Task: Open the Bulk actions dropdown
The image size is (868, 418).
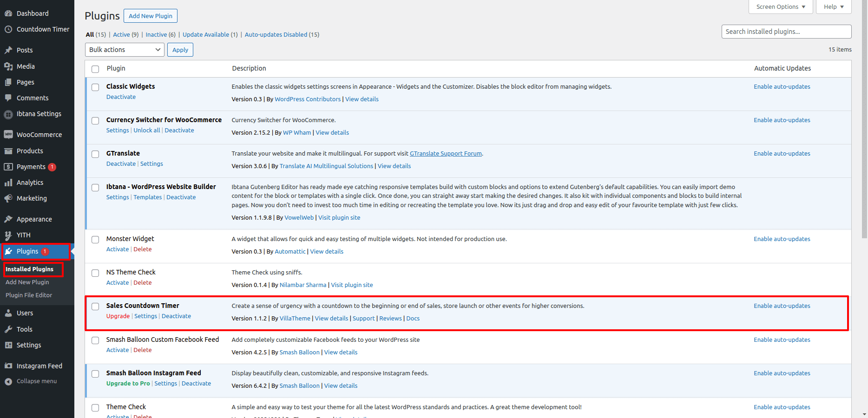Action: [125, 50]
